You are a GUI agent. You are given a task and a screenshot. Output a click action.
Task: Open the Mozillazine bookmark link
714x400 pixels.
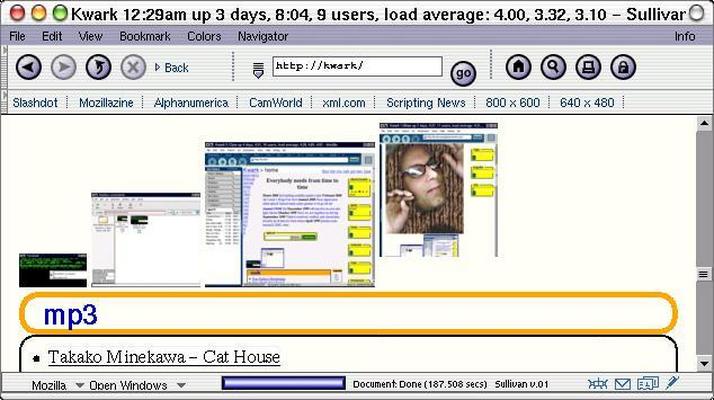(x=106, y=103)
